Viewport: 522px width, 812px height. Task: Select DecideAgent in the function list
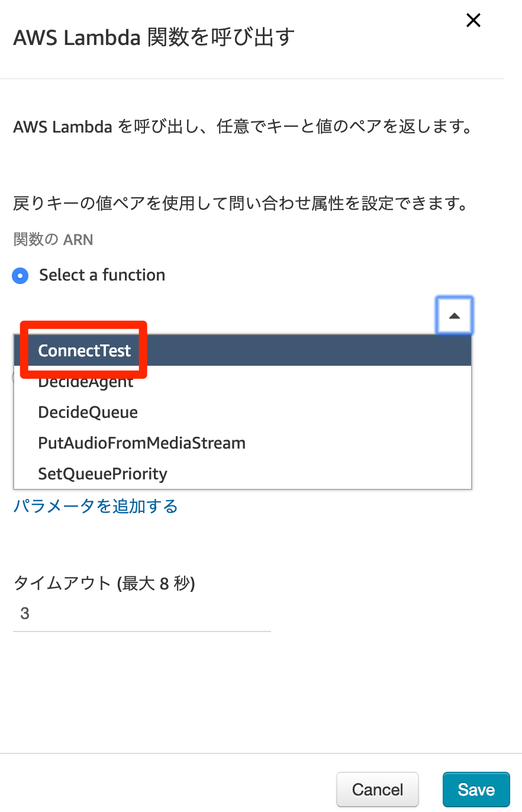(x=85, y=381)
